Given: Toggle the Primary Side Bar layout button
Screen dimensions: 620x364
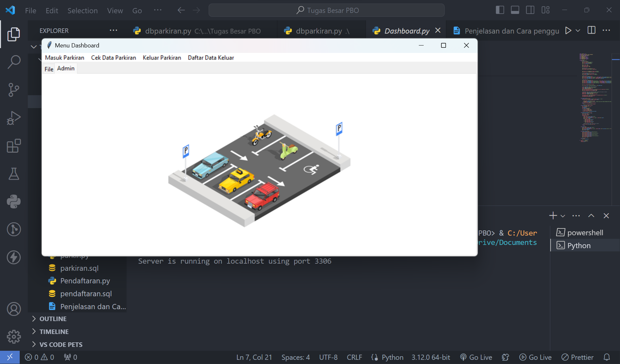Looking at the screenshot, I should tap(500, 10).
